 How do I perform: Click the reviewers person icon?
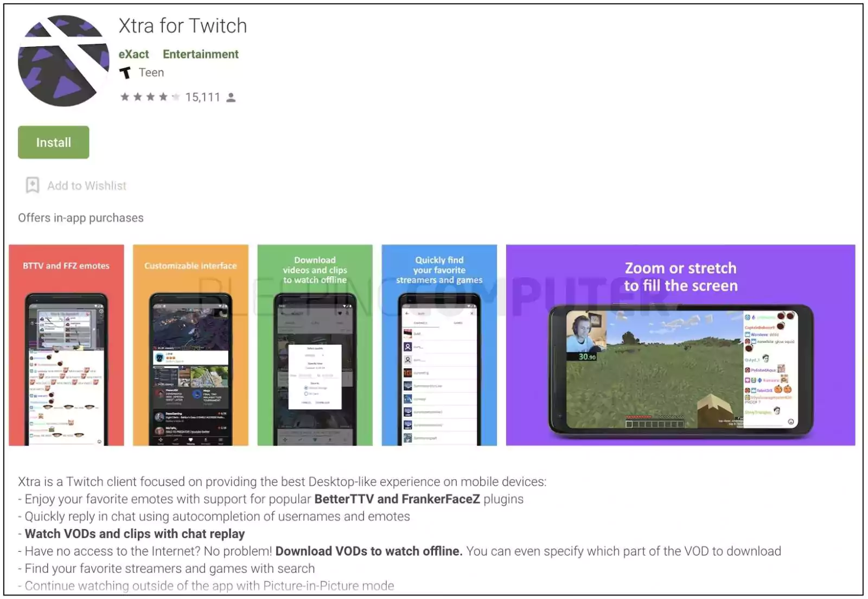[231, 98]
